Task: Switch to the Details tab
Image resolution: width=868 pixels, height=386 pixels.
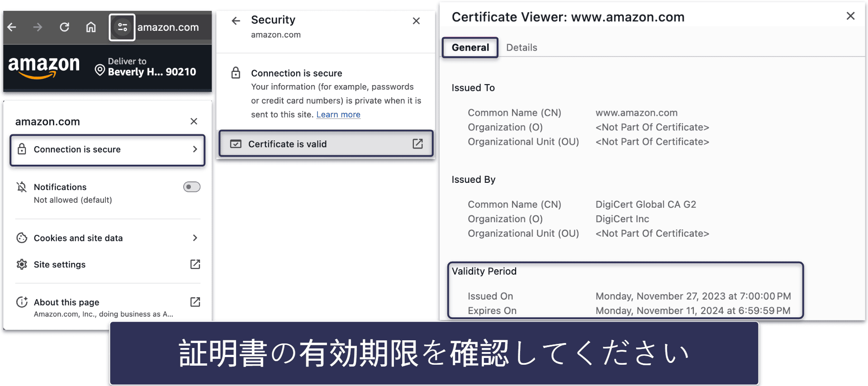Action: (x=522, y=48)
